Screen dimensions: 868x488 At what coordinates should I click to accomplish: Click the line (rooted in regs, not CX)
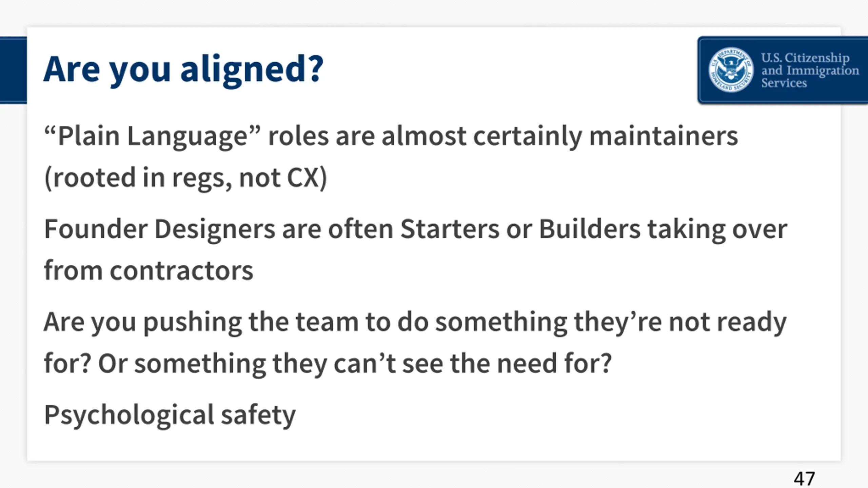(x=185, y=178)
